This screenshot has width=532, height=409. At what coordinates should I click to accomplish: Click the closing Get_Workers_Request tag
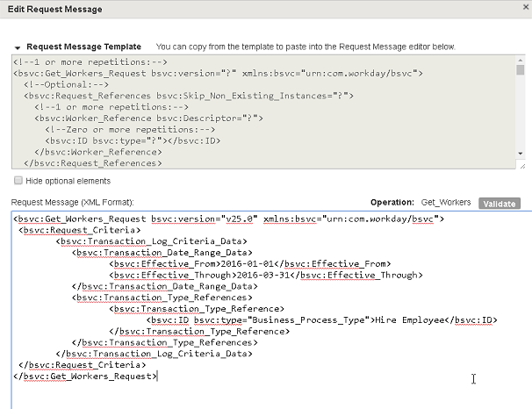[85, 377]
